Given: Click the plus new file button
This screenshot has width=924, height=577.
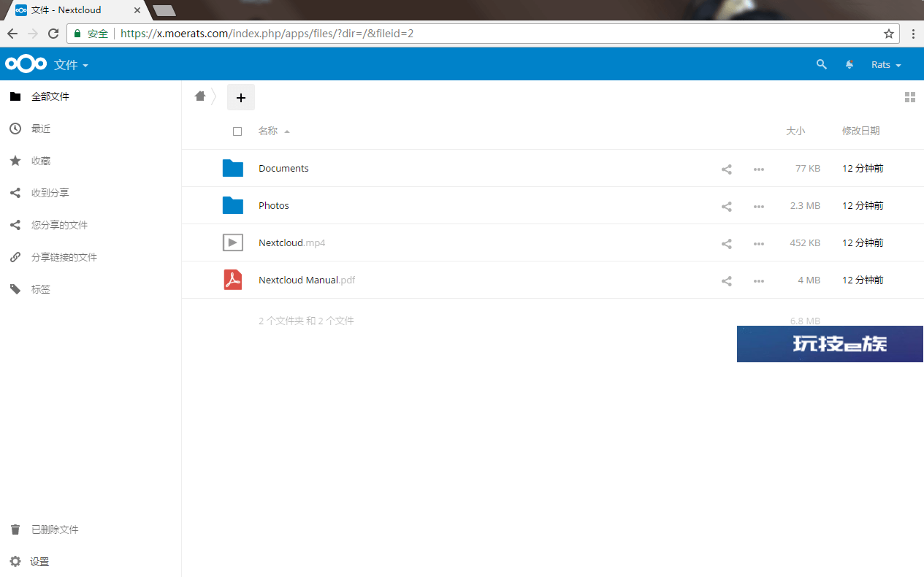Looking at the screenshot, I should pyautogui.click(x=241, y=97).
